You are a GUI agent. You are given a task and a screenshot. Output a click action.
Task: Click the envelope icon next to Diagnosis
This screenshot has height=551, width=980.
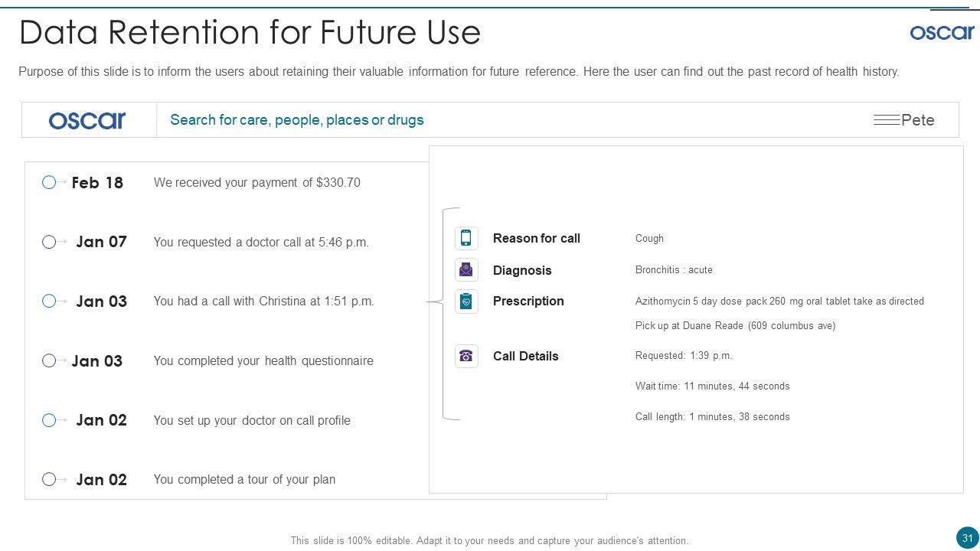tap(466, 269)
